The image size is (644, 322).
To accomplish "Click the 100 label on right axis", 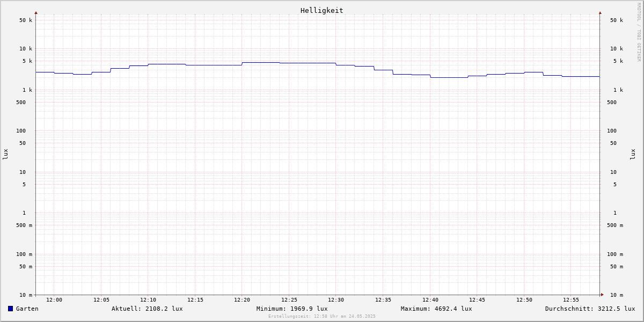I will [x=612, y=131].
